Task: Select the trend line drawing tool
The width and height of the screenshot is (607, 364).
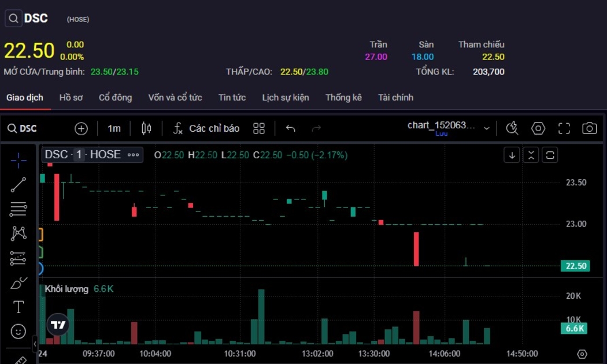Action: pyautogui.click(x=18, y=185)
